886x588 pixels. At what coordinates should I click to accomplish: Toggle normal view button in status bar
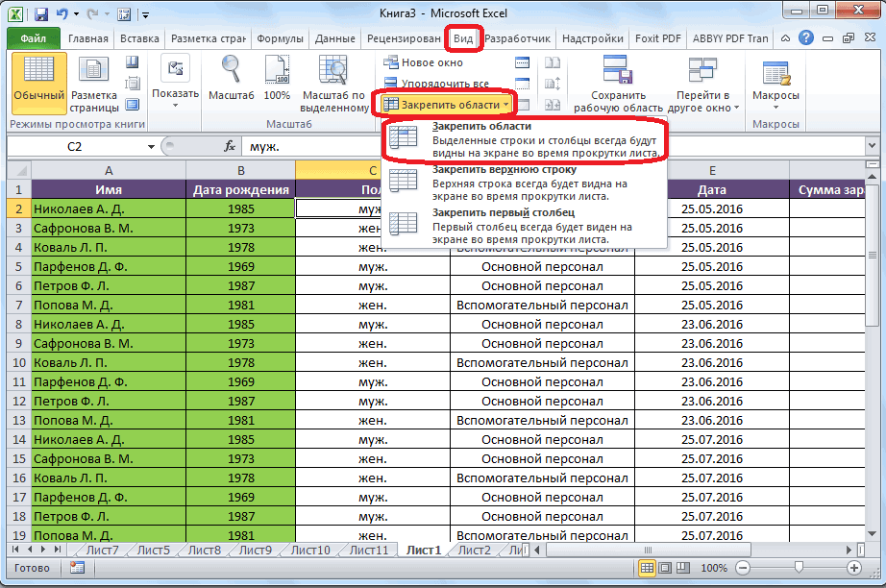(649, 568)
